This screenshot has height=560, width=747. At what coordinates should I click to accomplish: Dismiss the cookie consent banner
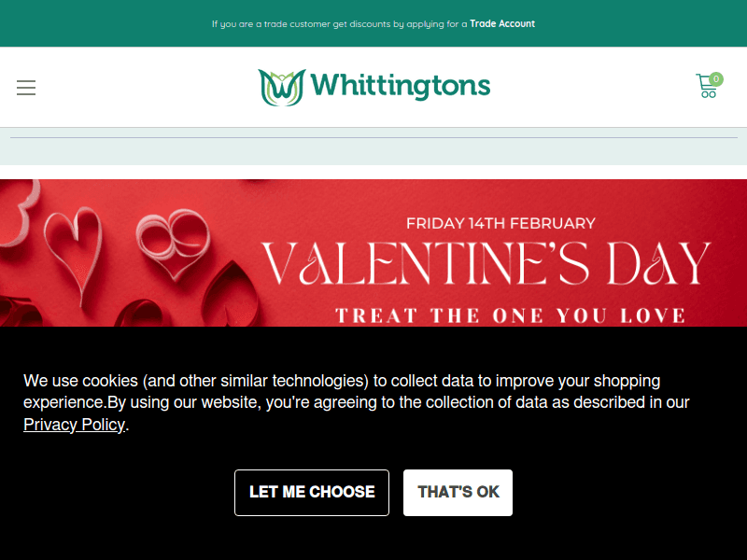point(458,492)
